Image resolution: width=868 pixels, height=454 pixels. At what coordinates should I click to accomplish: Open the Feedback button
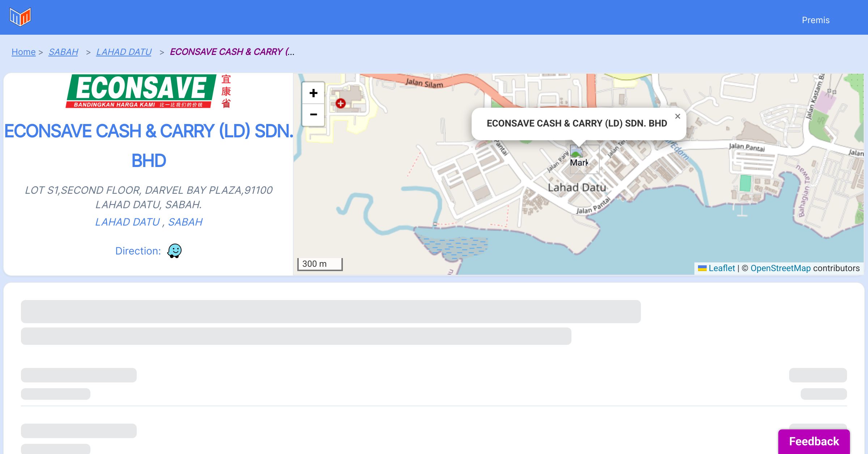pyautogui.click(x=814, y=441)
